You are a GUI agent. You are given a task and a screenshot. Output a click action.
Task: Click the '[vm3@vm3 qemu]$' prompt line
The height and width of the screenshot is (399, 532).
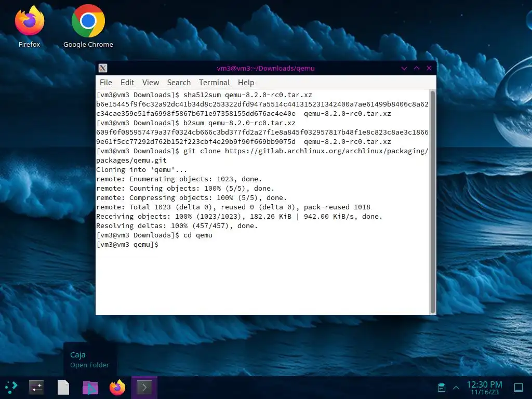(127, 244)
